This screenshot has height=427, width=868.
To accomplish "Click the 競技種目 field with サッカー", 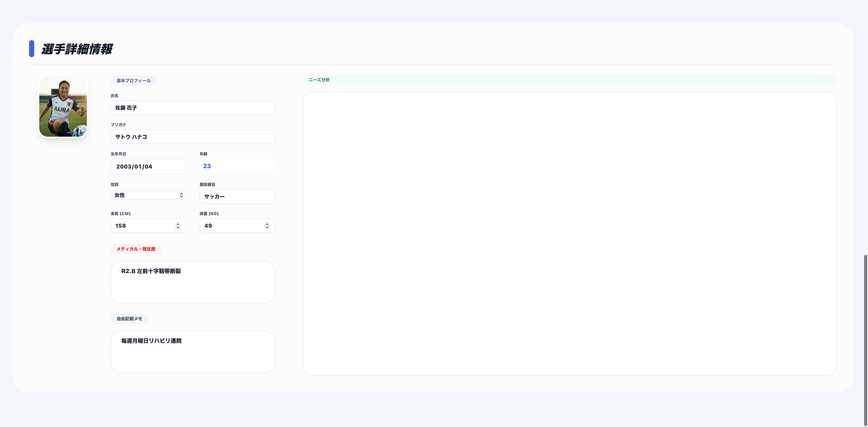I will coord(237,196).
